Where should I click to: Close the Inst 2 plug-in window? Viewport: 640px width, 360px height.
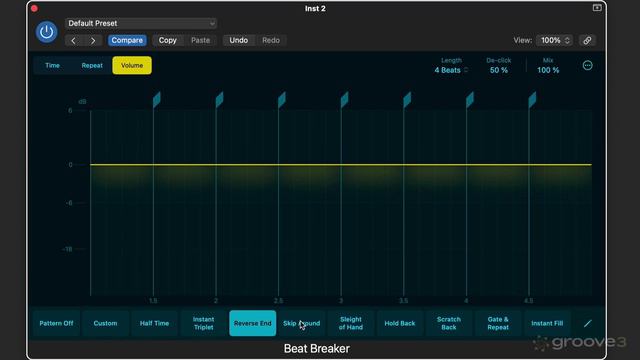(x=34, y=8)
